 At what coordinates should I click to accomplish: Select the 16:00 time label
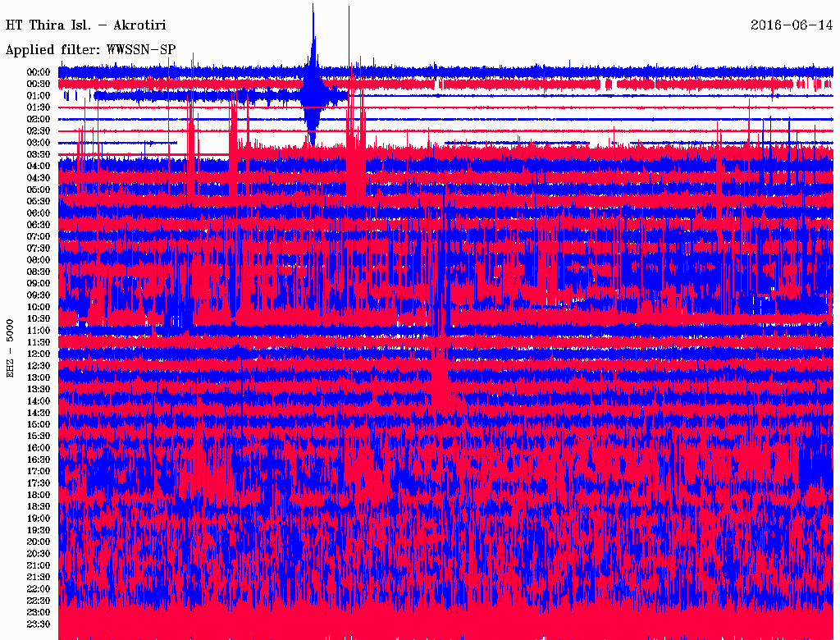coord(39,448)
